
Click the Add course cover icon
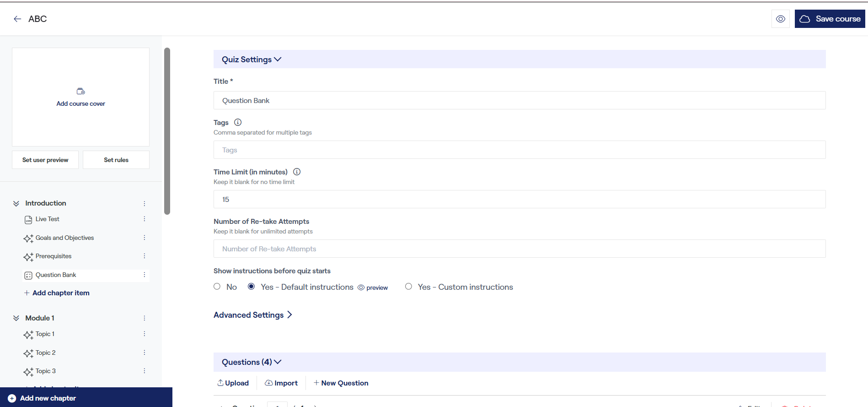point(80,92)
